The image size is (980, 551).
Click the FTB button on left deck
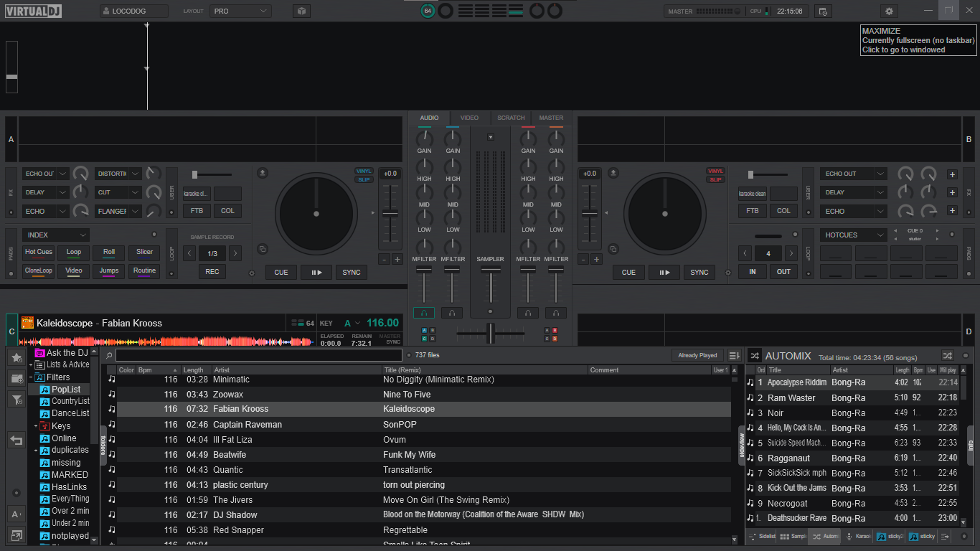196,211
